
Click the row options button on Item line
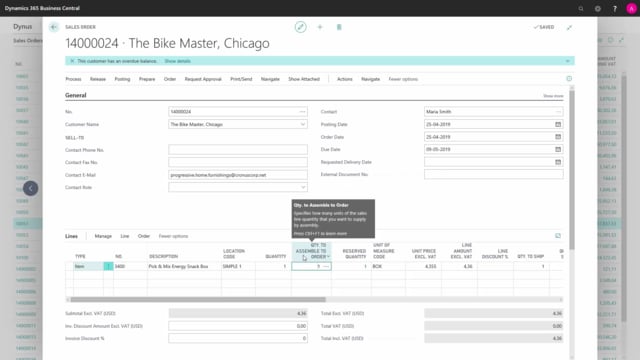click(x=108, y=266)
